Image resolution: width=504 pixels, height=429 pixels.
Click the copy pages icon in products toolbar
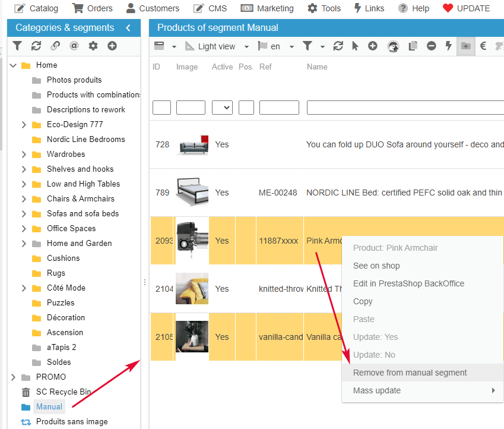414,46
